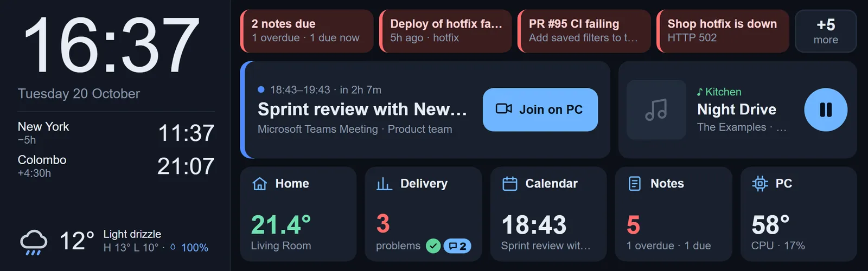Click the +4:30h Colombo offset

(34, 173)
